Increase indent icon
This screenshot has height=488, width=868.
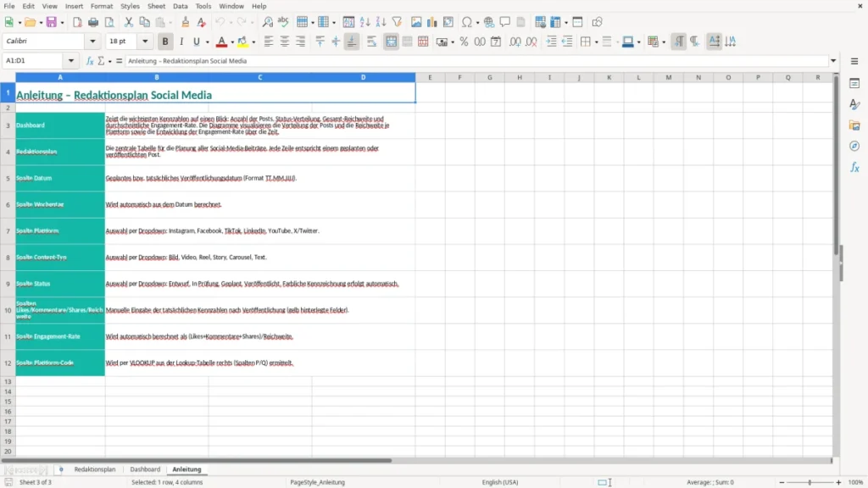(551, 42)
